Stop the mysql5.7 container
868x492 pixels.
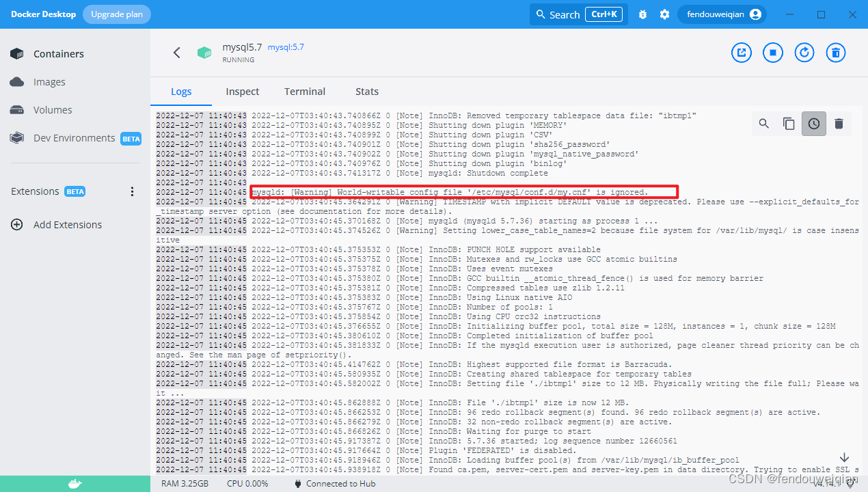[x=772, y=52]
